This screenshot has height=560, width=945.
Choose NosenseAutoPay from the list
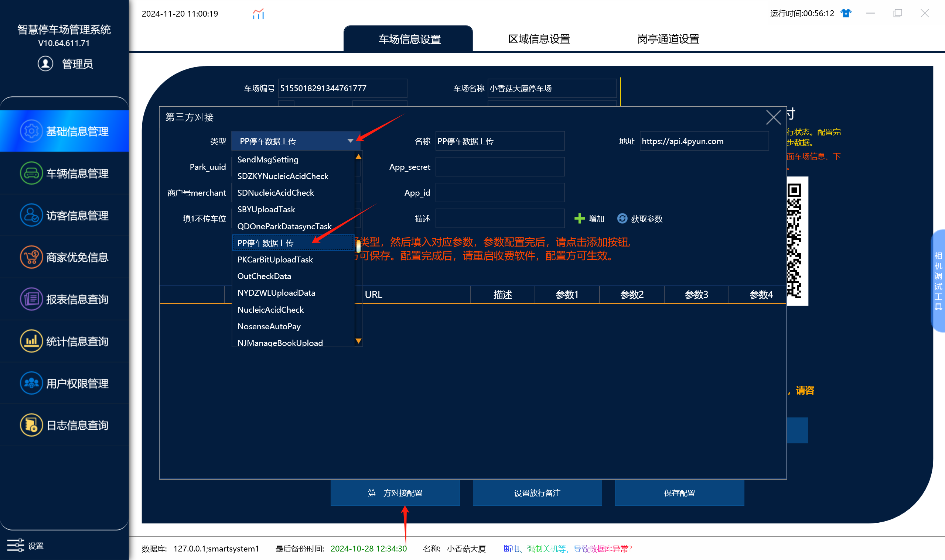pyautogui.click(x=294, y=326)
